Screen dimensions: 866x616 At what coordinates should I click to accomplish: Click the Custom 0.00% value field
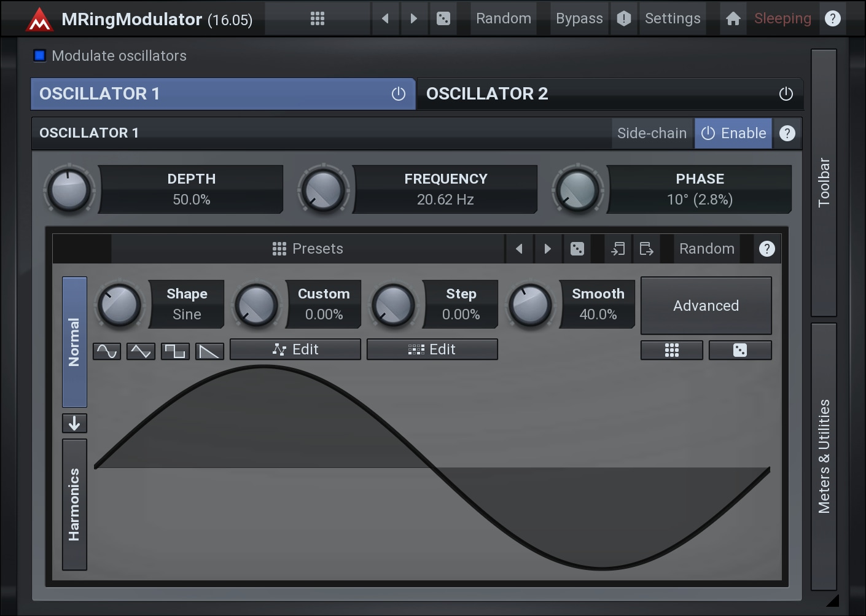pos(324,304)
